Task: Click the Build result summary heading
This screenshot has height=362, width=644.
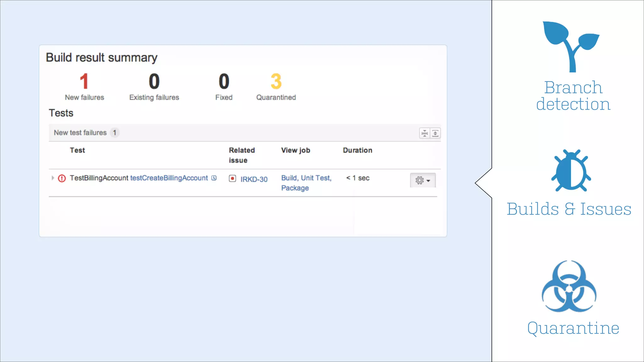Action: tap(102, 58)
